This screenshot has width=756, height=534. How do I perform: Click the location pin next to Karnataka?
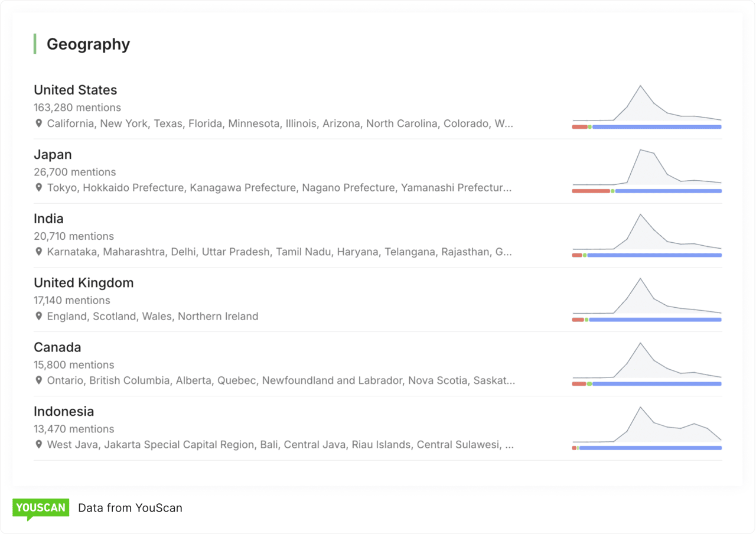pos(39,252)
